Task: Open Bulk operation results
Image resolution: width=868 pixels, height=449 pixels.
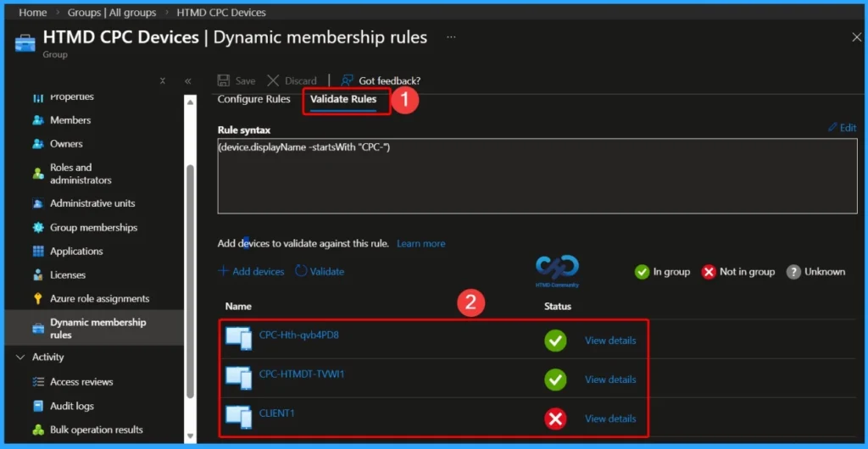Action: click(97, 430)
